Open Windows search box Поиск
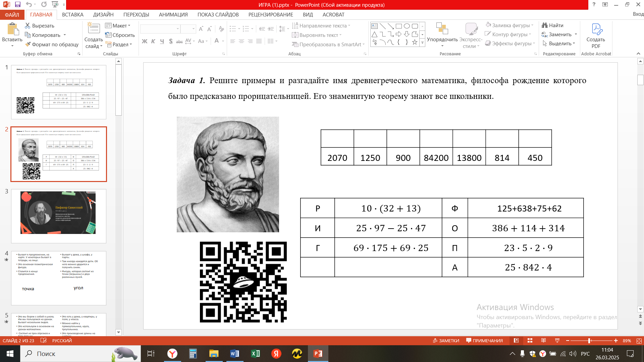The image size is (644, 362). click(x=80, y=354)
